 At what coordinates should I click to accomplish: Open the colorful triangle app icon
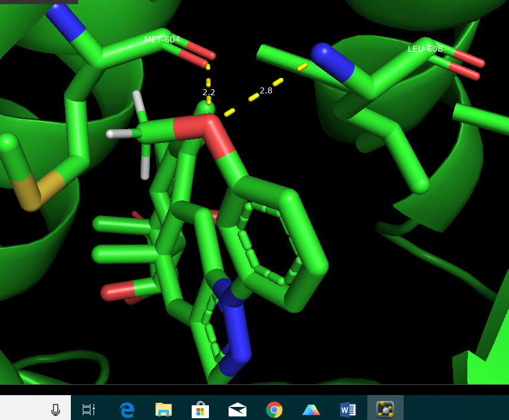click(x=311, y=409)
